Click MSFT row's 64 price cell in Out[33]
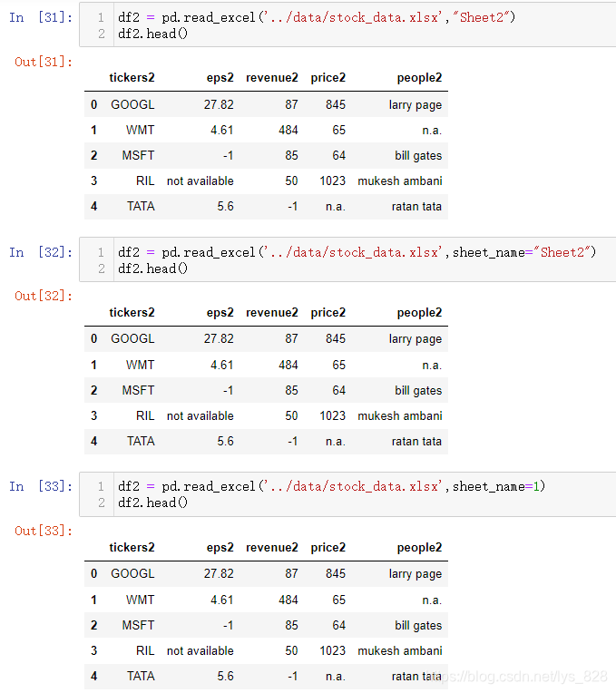 coord(338,625)
